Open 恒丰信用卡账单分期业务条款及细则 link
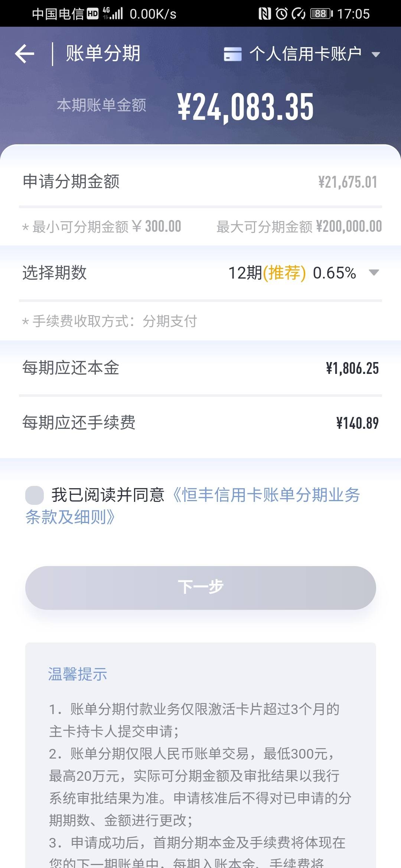This screenshot has height=868, width=401. click(x=193, y=506)
